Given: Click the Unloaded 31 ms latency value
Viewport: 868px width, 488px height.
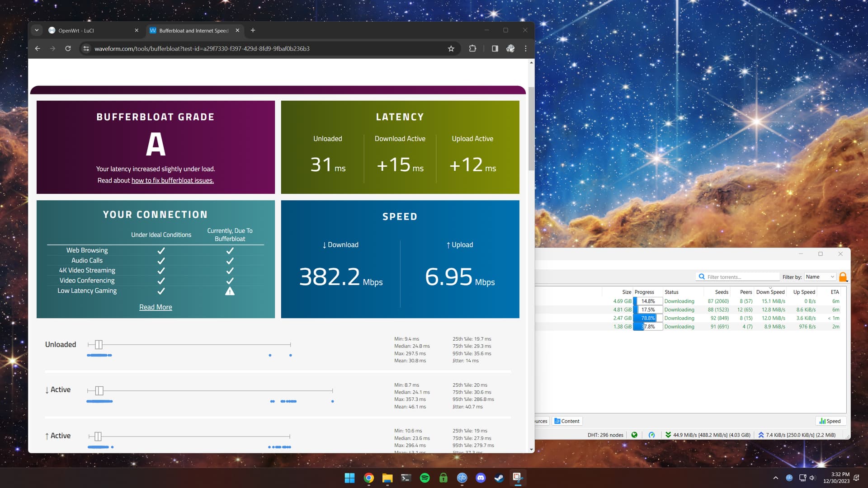Looking at the screenshot, I should pos(328,165).
